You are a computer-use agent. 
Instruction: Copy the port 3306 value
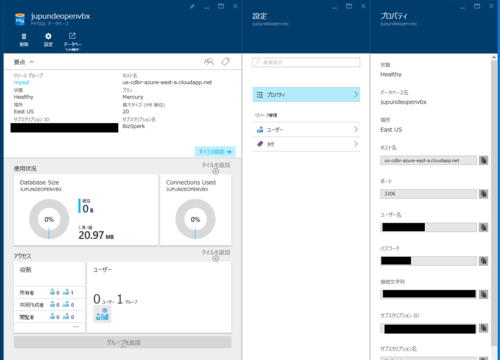(483, 194)
